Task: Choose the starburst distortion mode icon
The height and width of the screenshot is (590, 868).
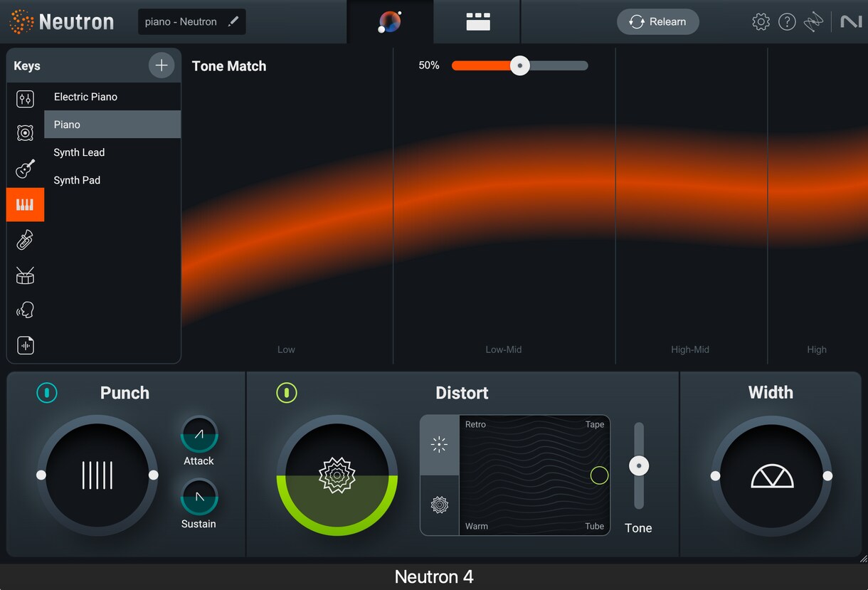Action: (440, 446)
